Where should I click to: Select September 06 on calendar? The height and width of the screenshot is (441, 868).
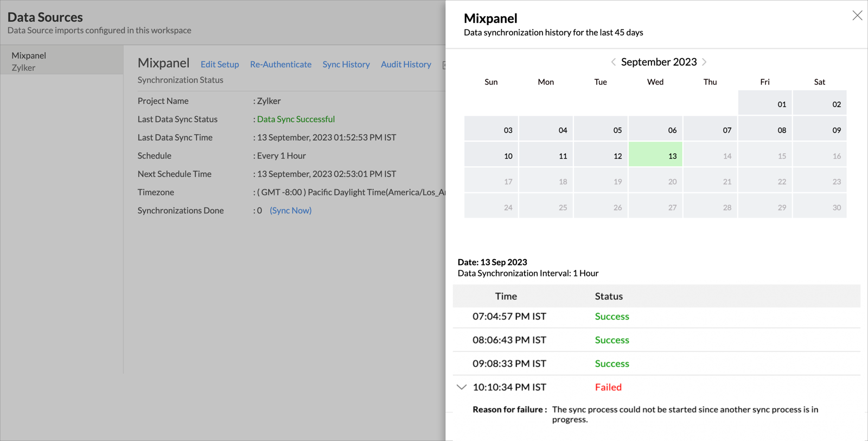[x=655, y=129]
